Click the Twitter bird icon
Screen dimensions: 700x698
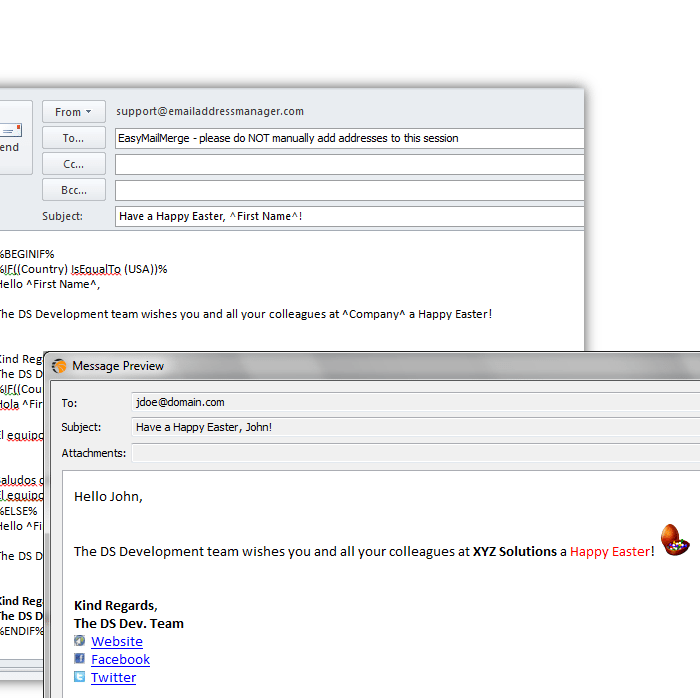pyautogui.click(x=79, y=677)
